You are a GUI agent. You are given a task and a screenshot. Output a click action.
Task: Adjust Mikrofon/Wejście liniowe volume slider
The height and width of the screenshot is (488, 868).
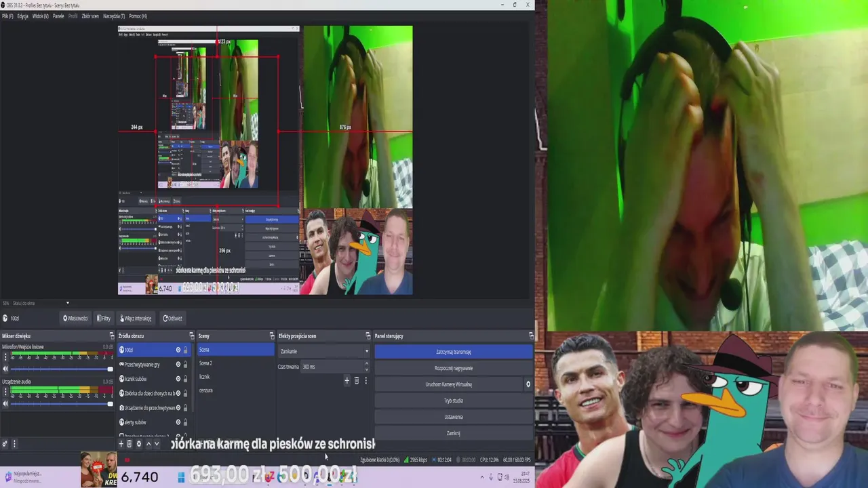tap(62, 369)
